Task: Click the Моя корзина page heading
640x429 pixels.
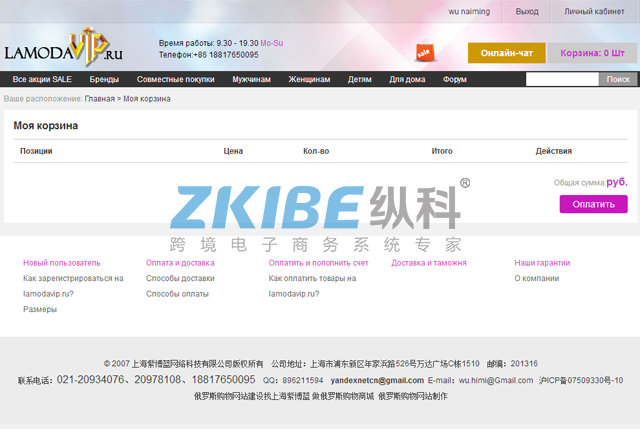Action: point(46,126)
